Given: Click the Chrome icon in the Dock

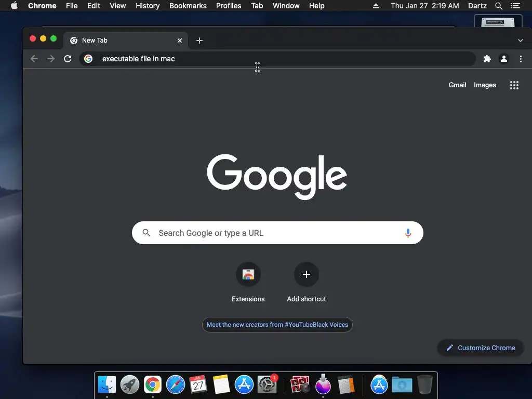Looking at the screenshot, I should 153,385.
